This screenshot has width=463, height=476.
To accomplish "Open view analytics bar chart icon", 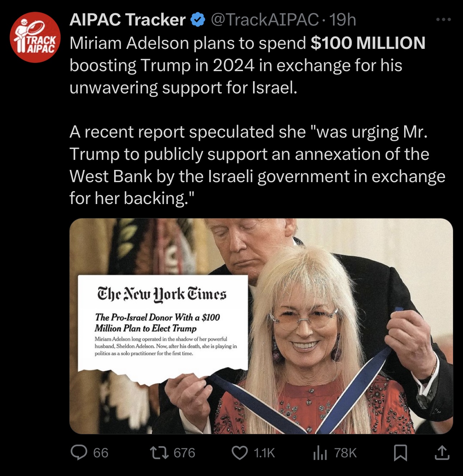I will tap(320, 453).
